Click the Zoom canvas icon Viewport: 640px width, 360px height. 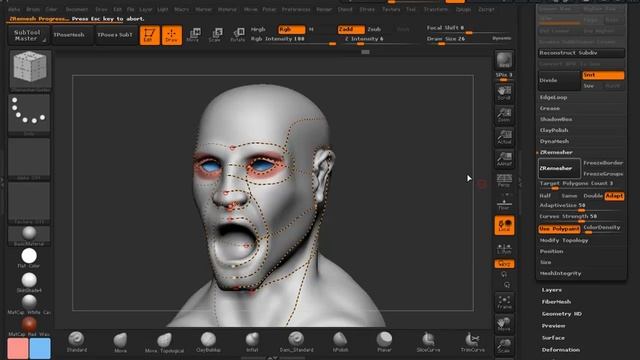coord(504,115)
